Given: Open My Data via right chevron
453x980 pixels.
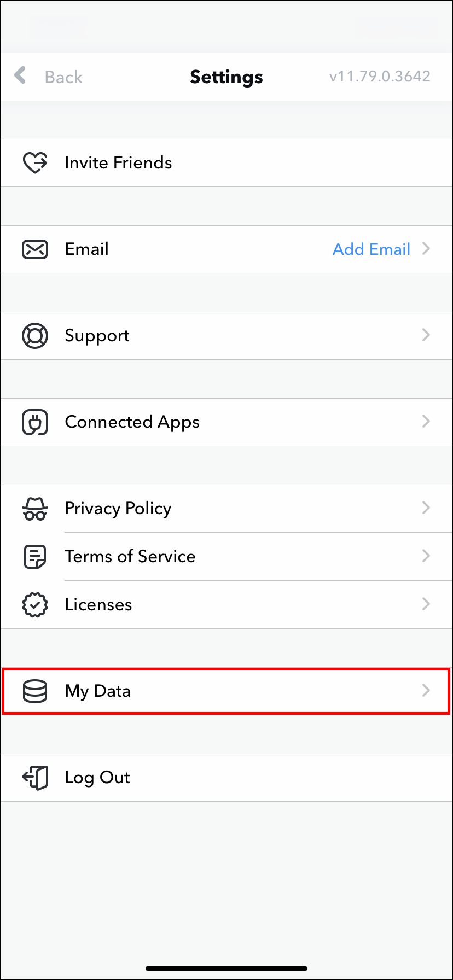Looking at the screenshot, I should pyautogui.click(x=426, y=690).
